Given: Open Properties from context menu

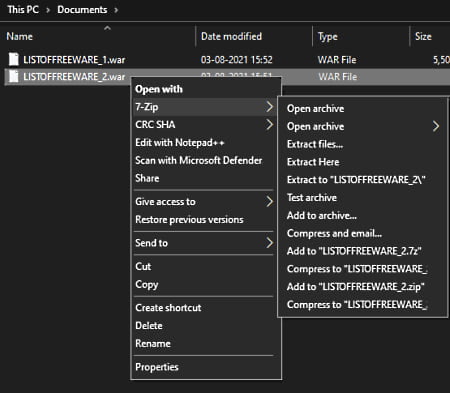Looking at the screenshot, I should coord(157,367).
